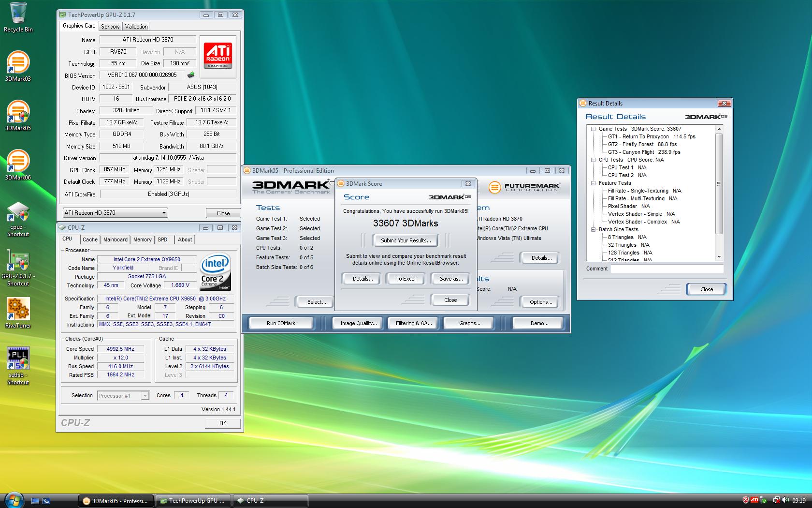
Task: Click the Comment input field
Action: pos(667,269)
